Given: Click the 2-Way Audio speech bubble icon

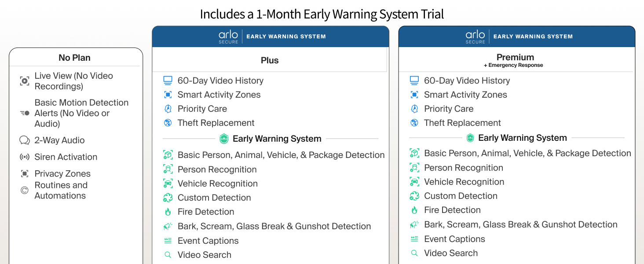Looking at the screenshot, I should tap(25, 140).
